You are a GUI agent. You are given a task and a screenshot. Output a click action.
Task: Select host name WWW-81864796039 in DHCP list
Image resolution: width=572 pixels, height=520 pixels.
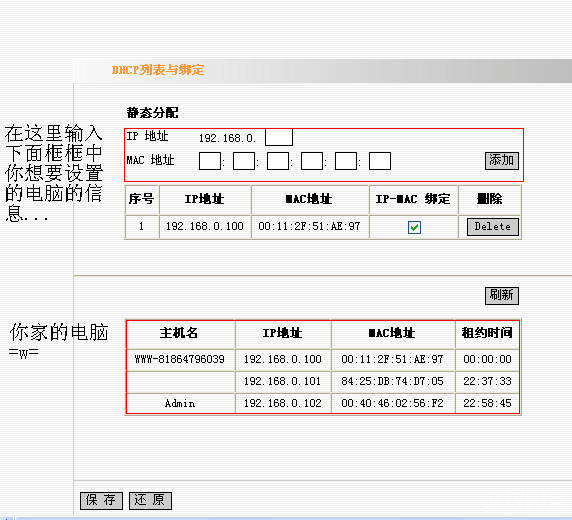tap(180, 359)
